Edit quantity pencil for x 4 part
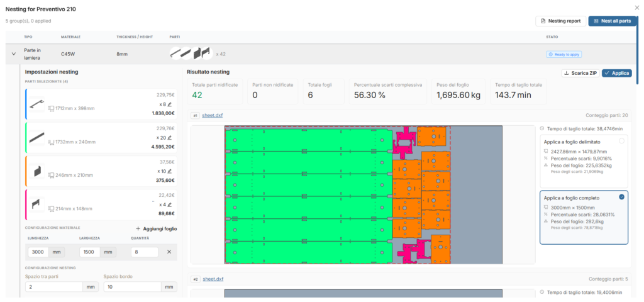 170,204
